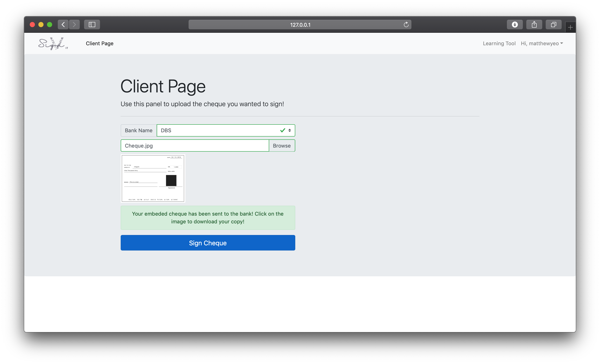Viewport: 600px width, 364px height.
Task: Open the Safari share button
Action: click(x=534, y=25)
